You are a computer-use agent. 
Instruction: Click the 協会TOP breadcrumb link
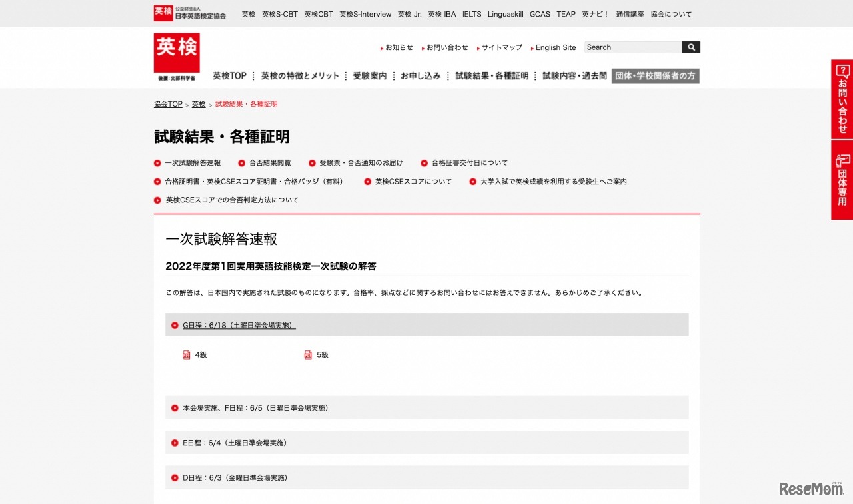[167, 104]
